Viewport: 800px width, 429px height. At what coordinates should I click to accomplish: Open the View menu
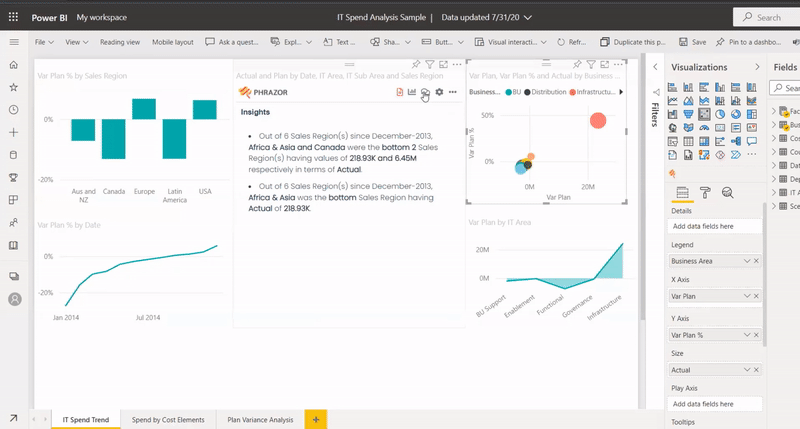coord(77,42)
